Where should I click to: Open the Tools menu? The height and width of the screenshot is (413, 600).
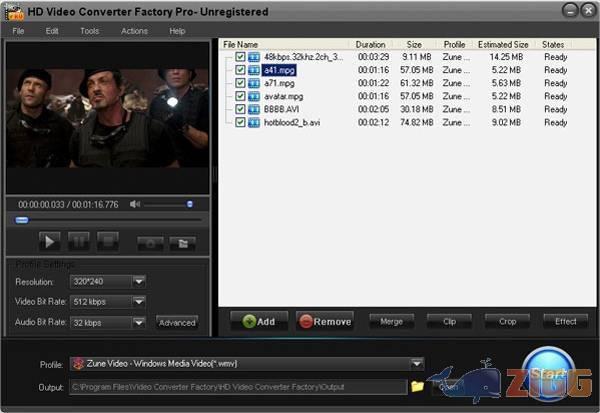click(89, 31)
